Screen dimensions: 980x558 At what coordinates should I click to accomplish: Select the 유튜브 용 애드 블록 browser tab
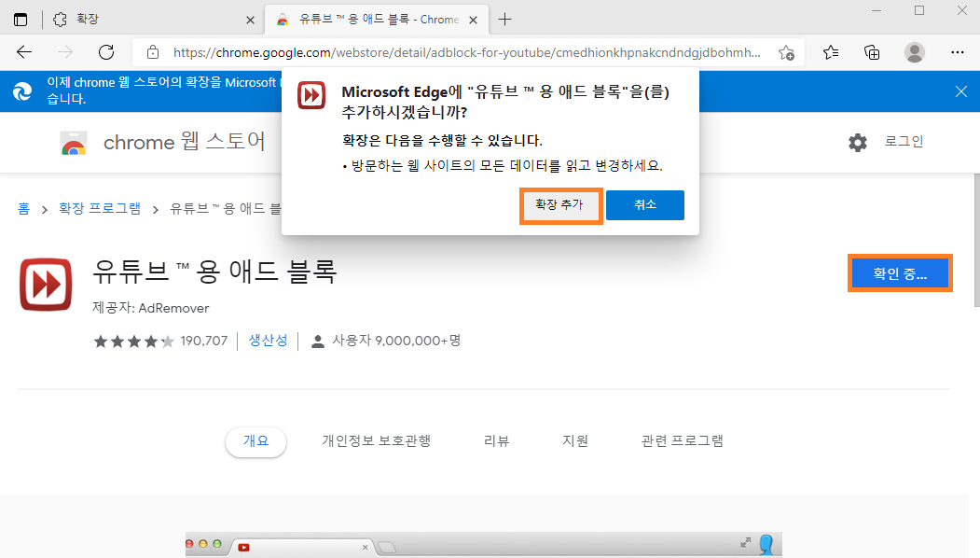pyautogui.click(x=377, y=20)
